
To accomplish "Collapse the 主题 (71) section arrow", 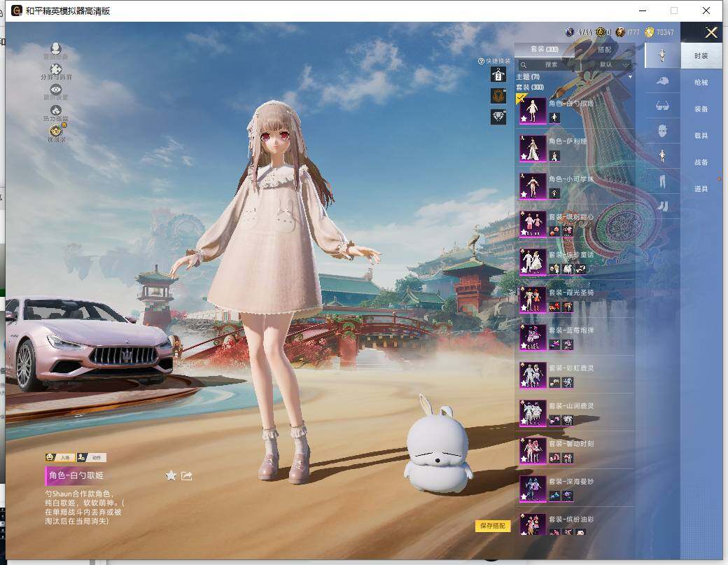I will pos(630,76).
